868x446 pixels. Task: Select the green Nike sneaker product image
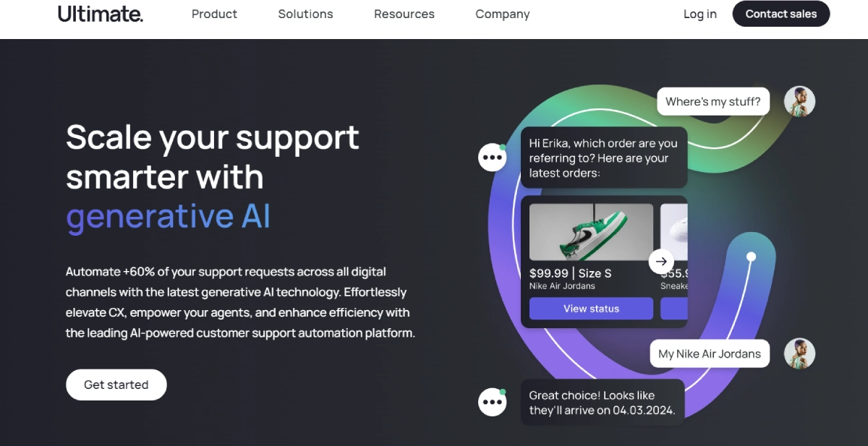[591, 232]
